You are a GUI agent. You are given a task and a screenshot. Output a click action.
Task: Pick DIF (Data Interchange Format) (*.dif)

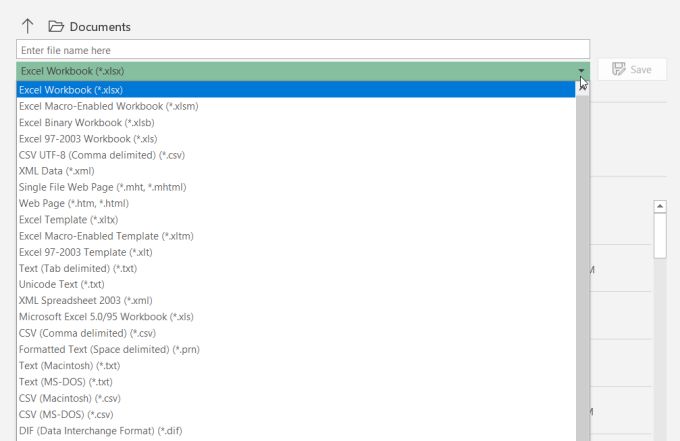[296, 431]
